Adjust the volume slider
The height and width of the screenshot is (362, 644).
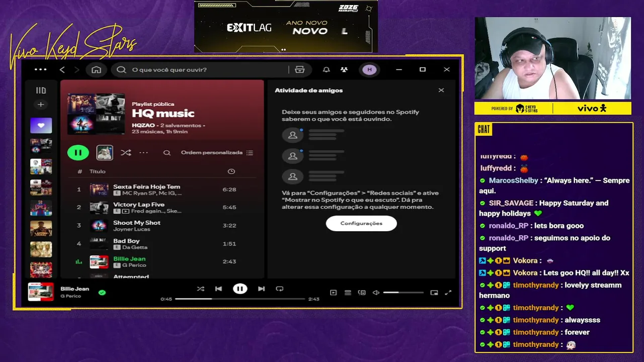click(403, 293)
